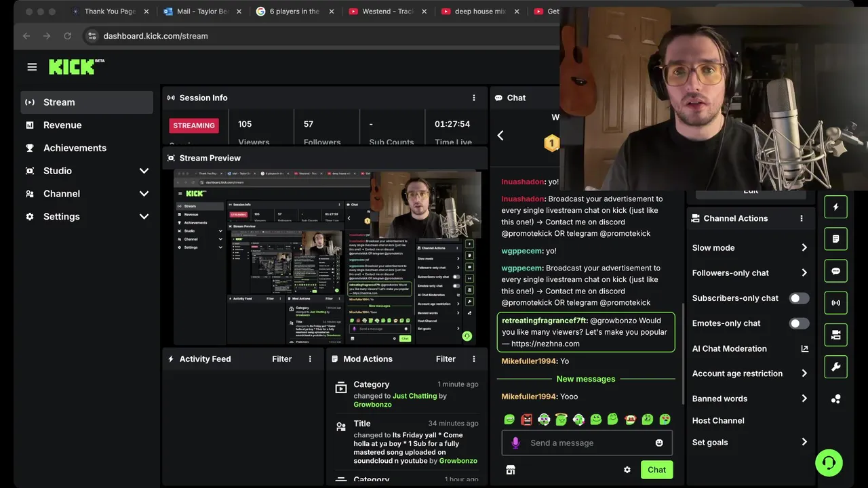Switch to deep house mix tab
This screenshot has width=868, height=488.
point(479,12)
